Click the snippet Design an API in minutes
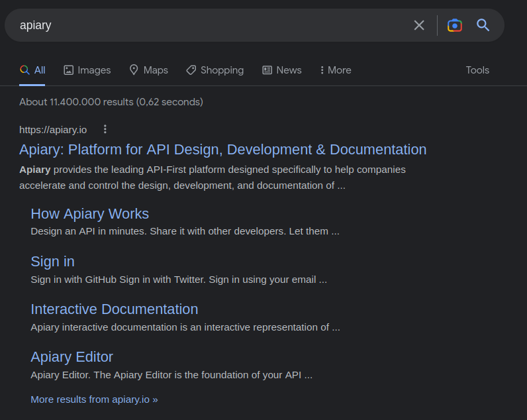This screenshot has height=420, width=527. [x=185, y=231]
